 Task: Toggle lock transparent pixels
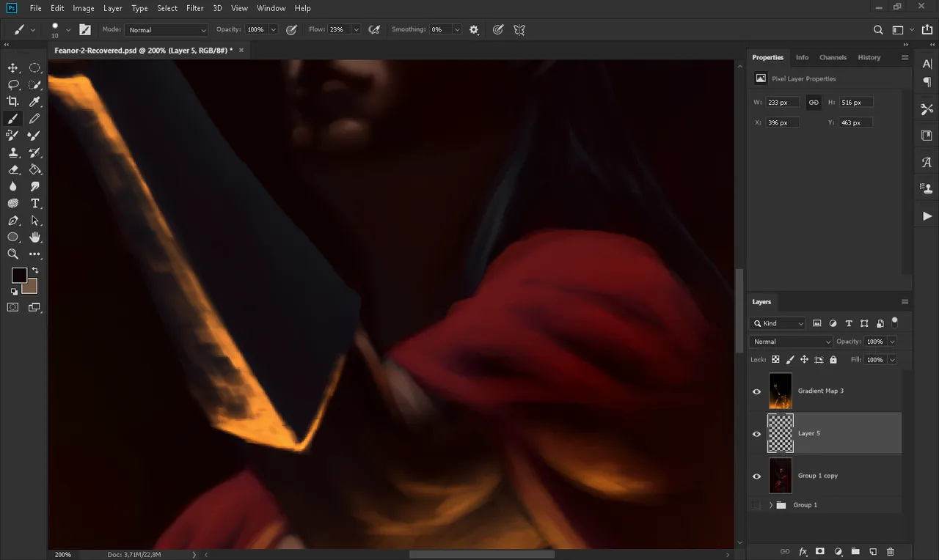[775, 360]
